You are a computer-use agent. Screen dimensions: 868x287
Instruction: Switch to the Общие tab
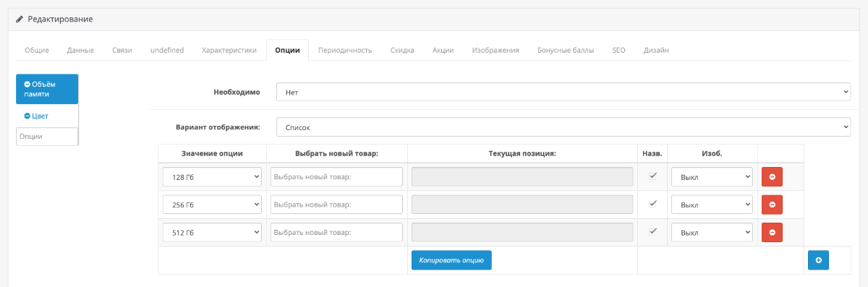(37, 50)
